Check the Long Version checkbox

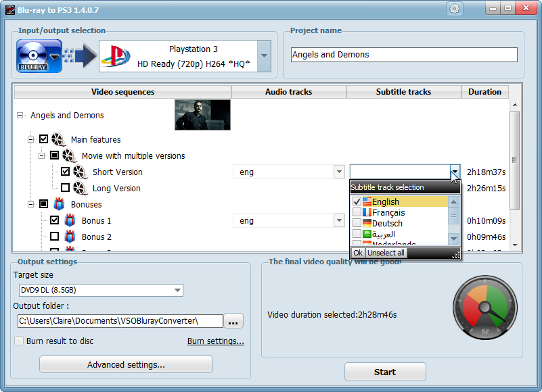tap(65, 188)
